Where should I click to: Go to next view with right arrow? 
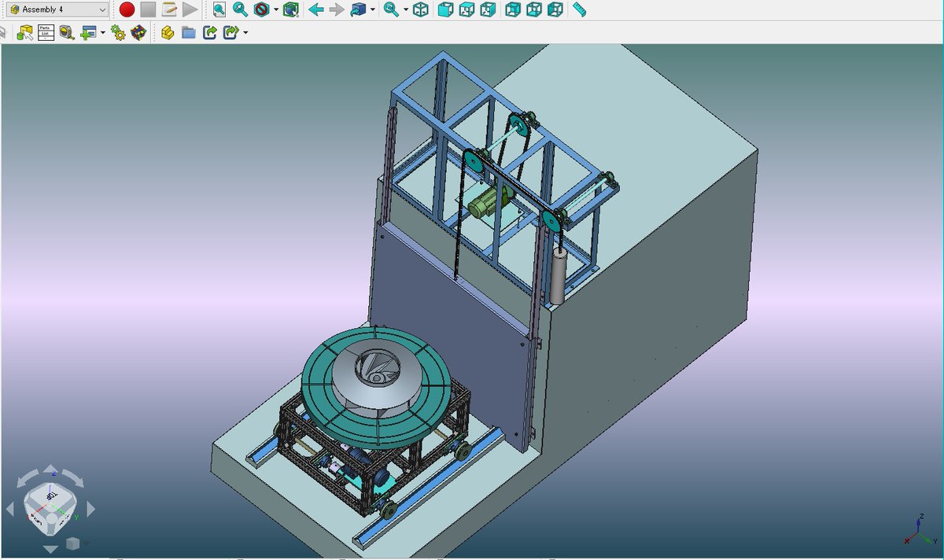pyautogui.click(x=337, y=9)
